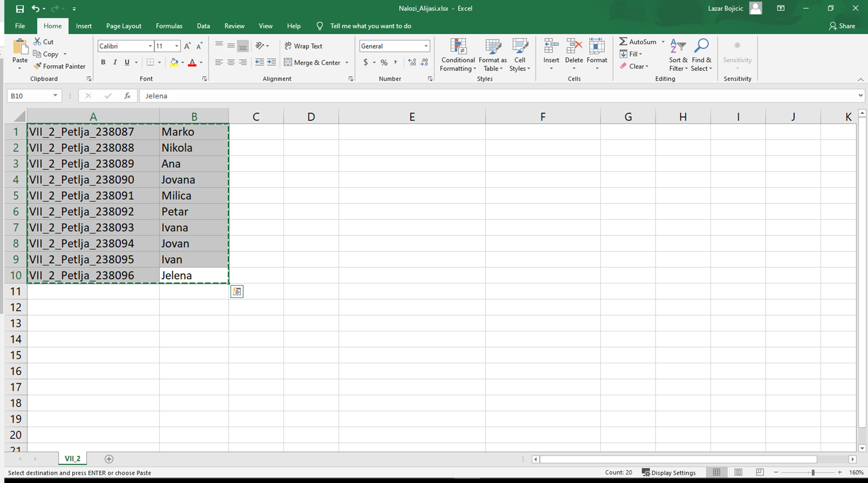
Task: Click the Format Painter brush icon
Action: 37,67
